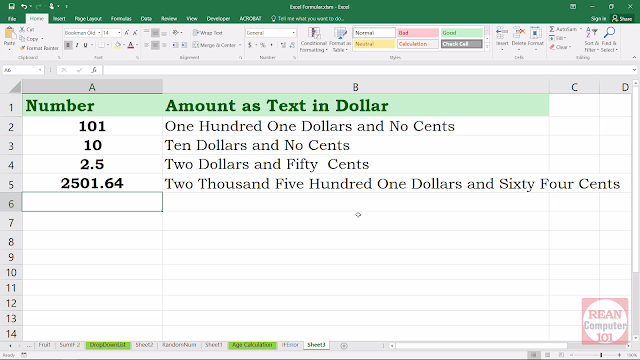
Task: Open Format as Table menu
Action: click(x=340, y=40)
